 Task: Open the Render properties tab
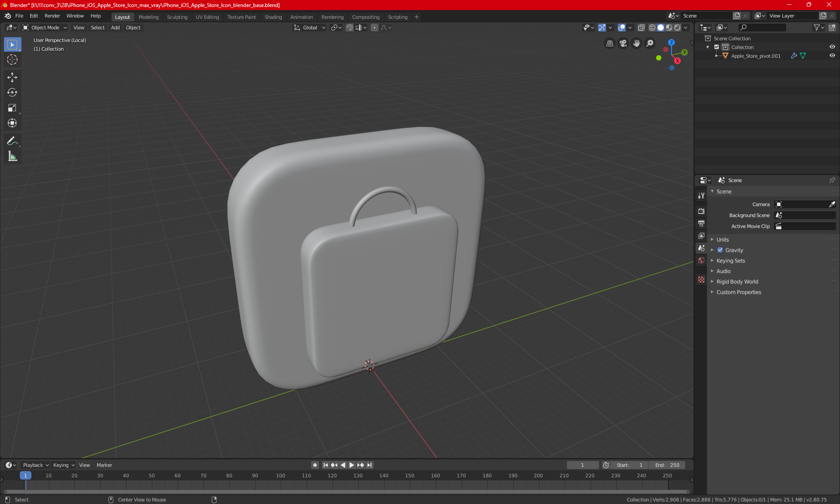pyautogui.click(x=701, y=211)
